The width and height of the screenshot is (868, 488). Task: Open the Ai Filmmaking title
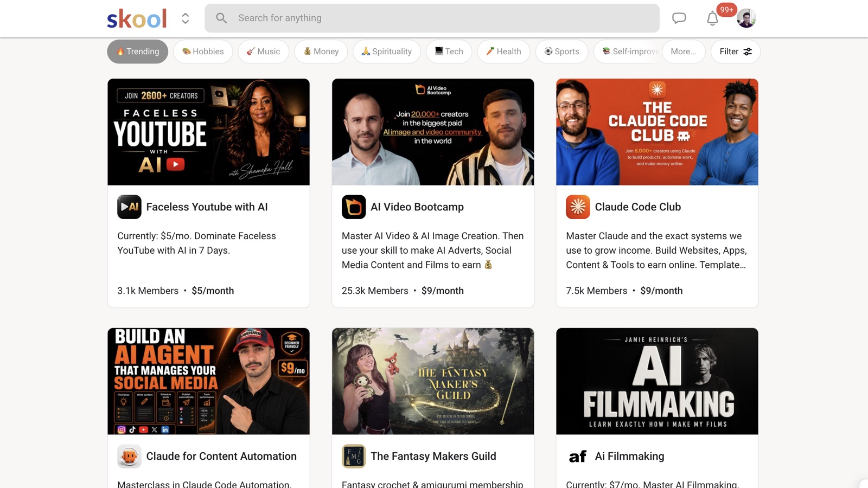pyautogui.click(x=629, y=457)
